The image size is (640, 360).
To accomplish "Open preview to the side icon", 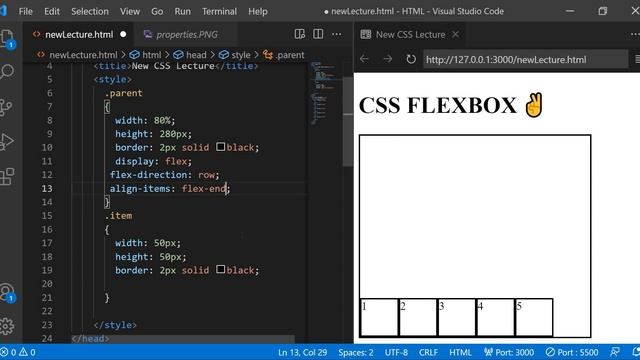I will coord(300,34).
